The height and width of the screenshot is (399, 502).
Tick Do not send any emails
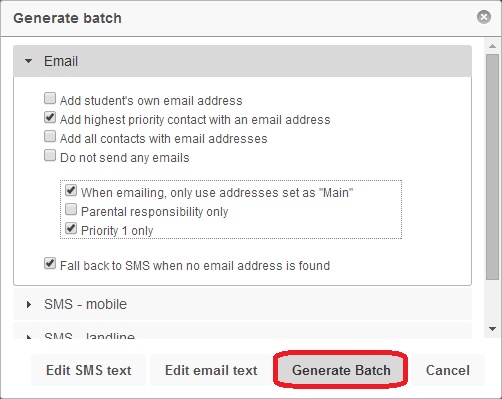(x=50, y=155)
